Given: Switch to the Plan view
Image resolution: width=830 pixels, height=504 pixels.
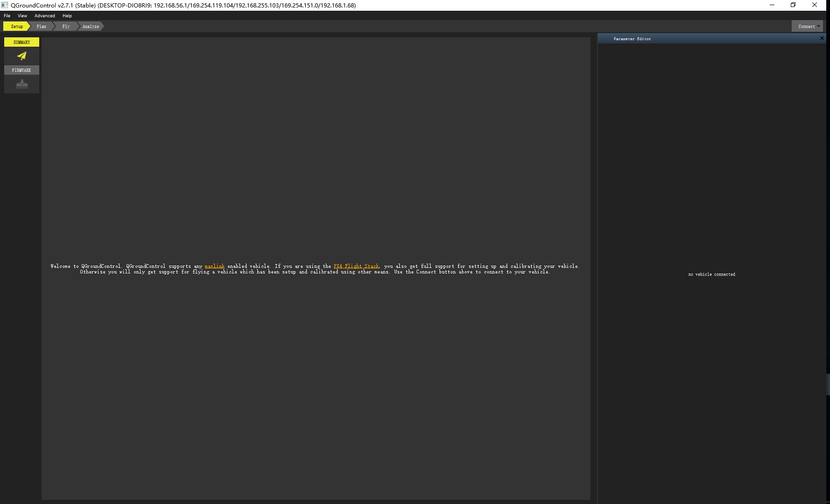Looking at the screenshot, I should 42,27.
